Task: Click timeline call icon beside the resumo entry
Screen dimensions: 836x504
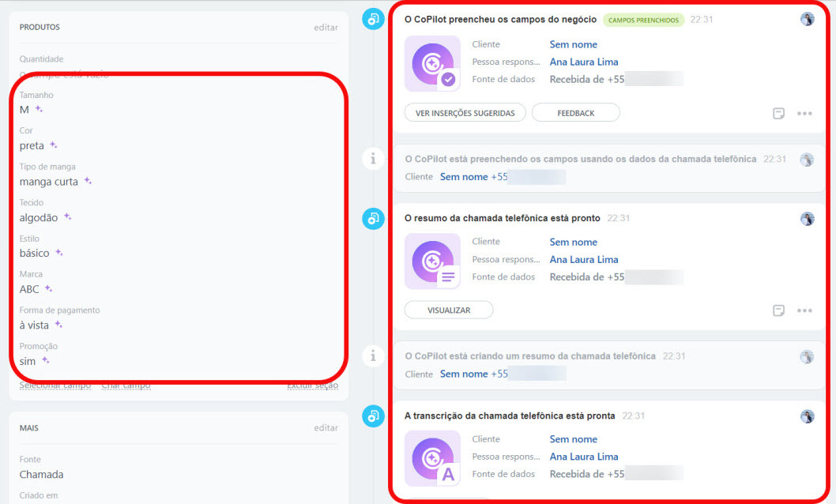Action: (373, 219)
